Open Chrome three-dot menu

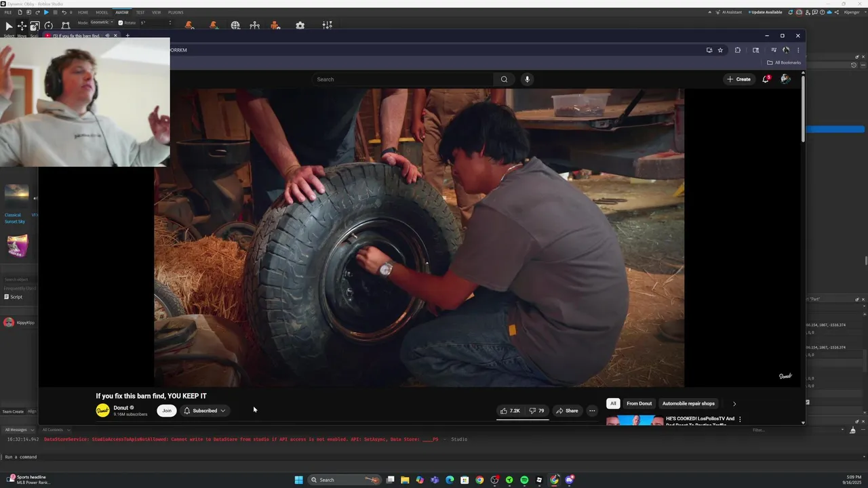click(x=798, y=50)
